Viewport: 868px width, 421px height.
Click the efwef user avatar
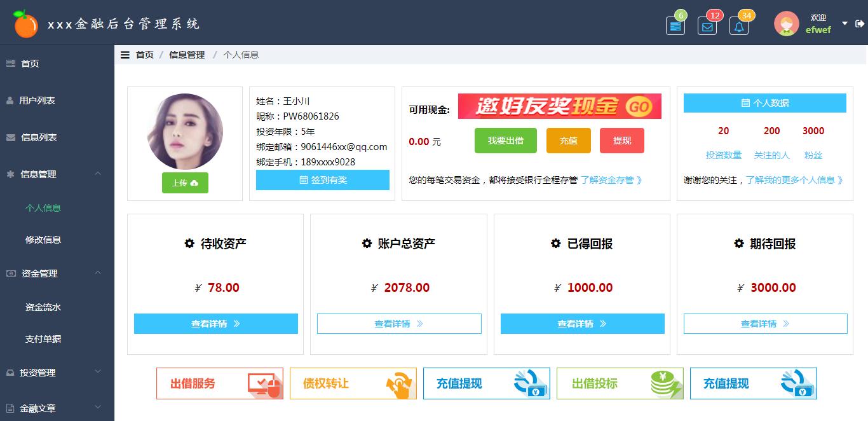[x=787, y=24]
